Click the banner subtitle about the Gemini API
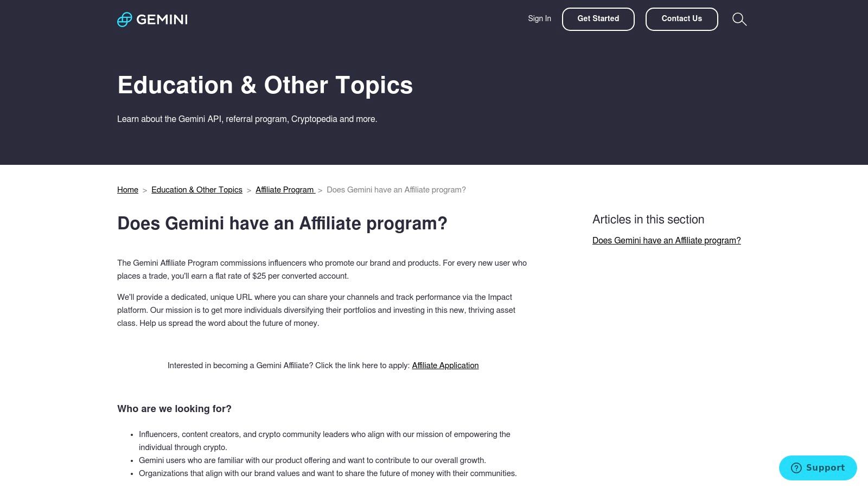Image resolution: width=868 pixels, height=488 pixels. point(247,119)
